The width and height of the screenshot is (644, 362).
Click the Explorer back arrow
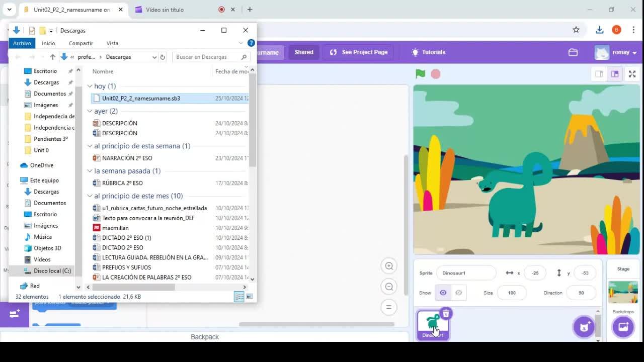[x=18, y=57]
